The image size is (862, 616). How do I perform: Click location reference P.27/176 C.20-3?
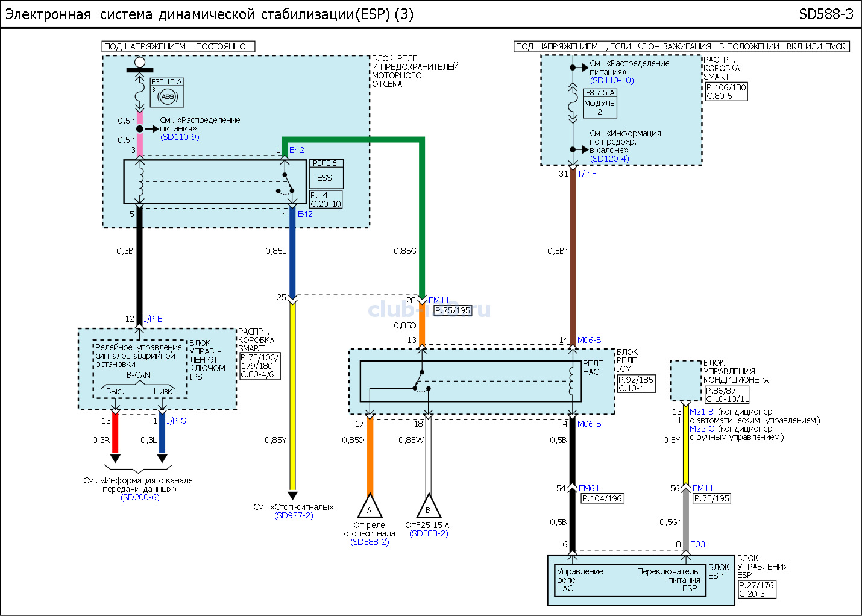coord(757,589)
